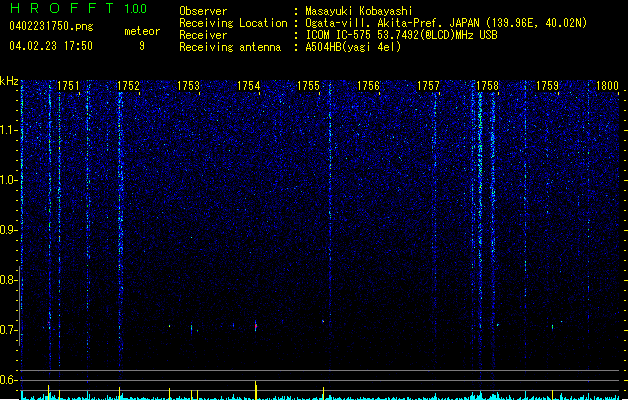
Task: Click the kHz axis unit label
Action: pos(9,81)
